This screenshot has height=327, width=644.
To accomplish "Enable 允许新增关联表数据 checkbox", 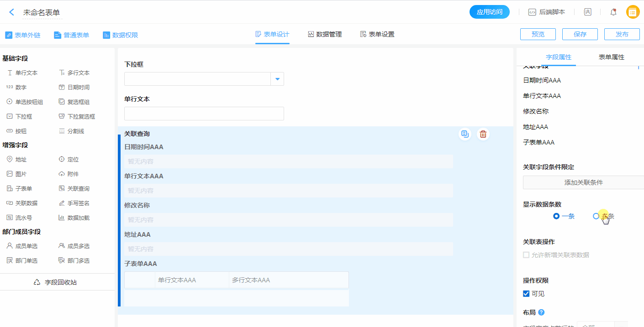I will tap(526, 255).
